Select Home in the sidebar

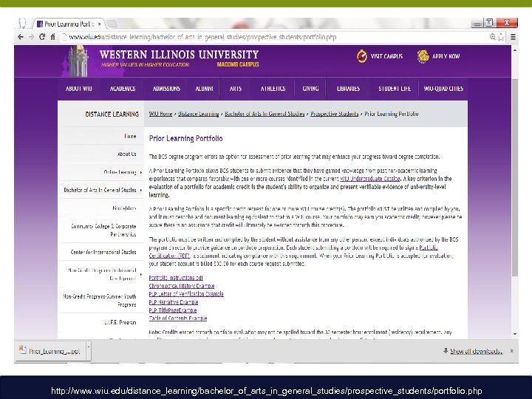130,136
